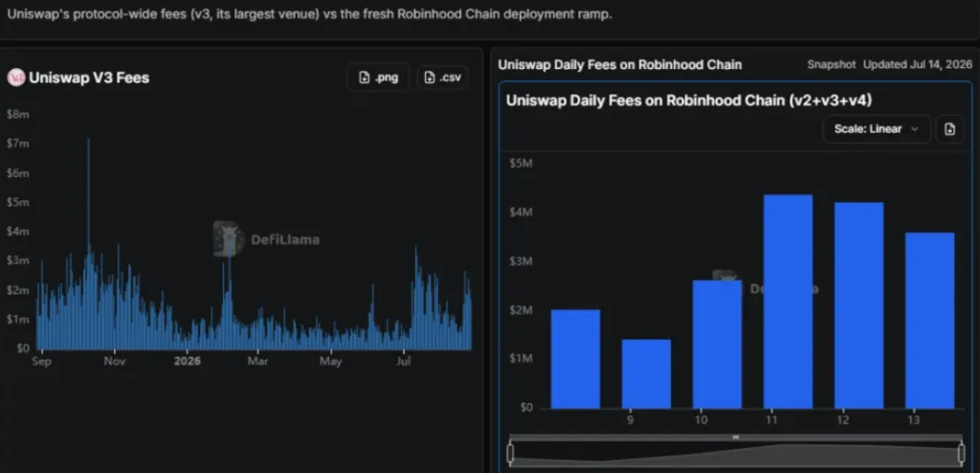Click the Uniswap logo next to V3 Fees
980x473 pixels.
tap(16, 78)
